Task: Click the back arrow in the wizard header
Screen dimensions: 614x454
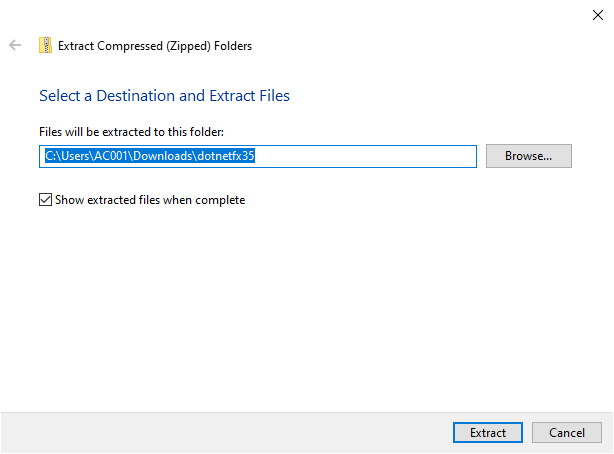Action: (x=15, y=45)
